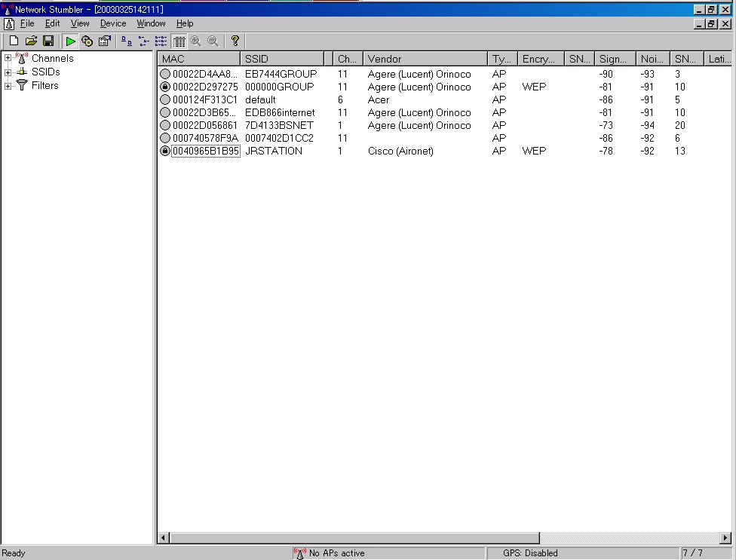Open the Edit menu

53,23
